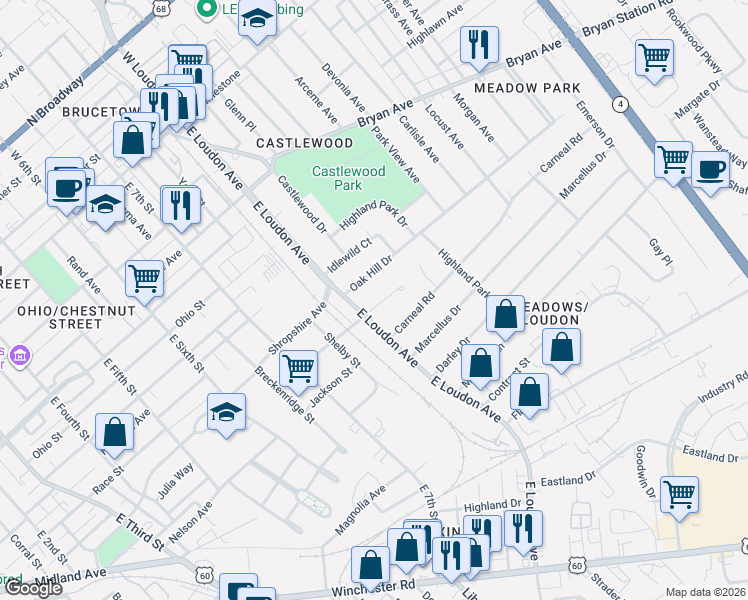Click shopping bag marker below Meadows/Loudon label

(x=561, y=348)
